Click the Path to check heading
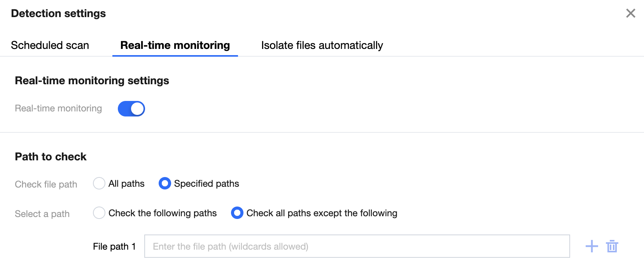 pyautogui.click(x=51, y=157)
